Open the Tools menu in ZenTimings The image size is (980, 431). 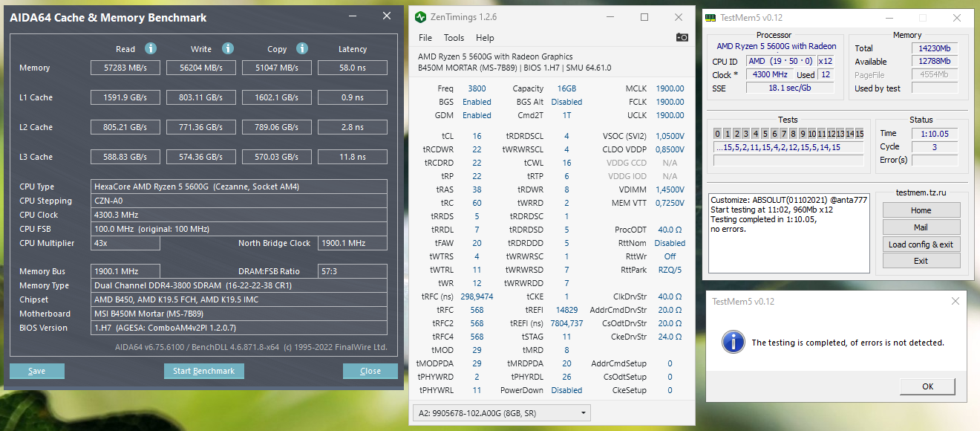click(x=454, y=38)
